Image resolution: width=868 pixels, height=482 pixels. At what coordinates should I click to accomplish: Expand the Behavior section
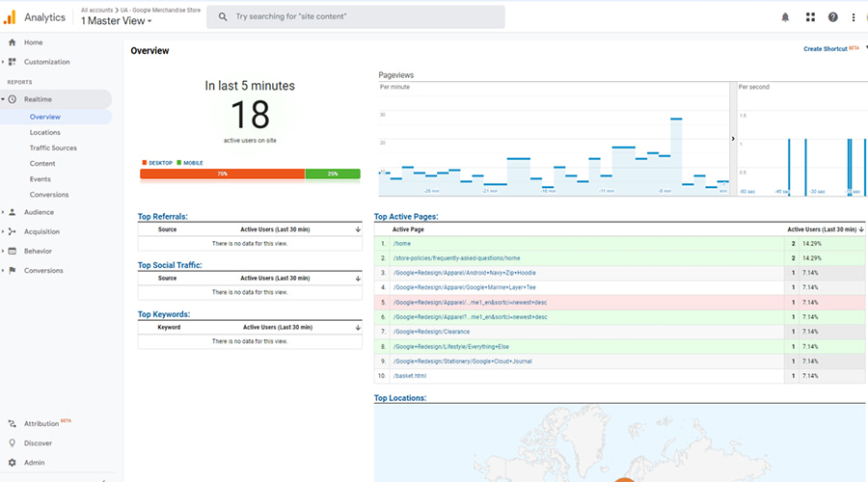click(x=3, y=251)
